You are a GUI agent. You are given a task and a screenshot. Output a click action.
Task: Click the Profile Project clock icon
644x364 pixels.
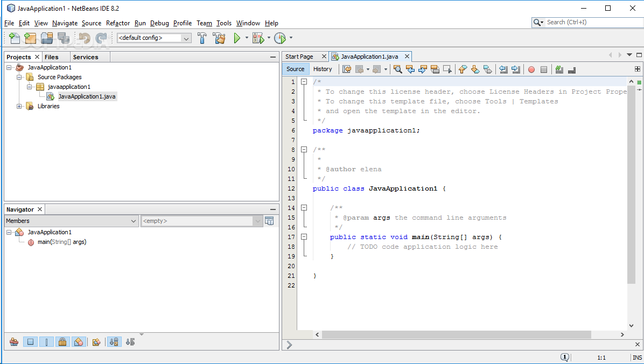click(280, 38)
